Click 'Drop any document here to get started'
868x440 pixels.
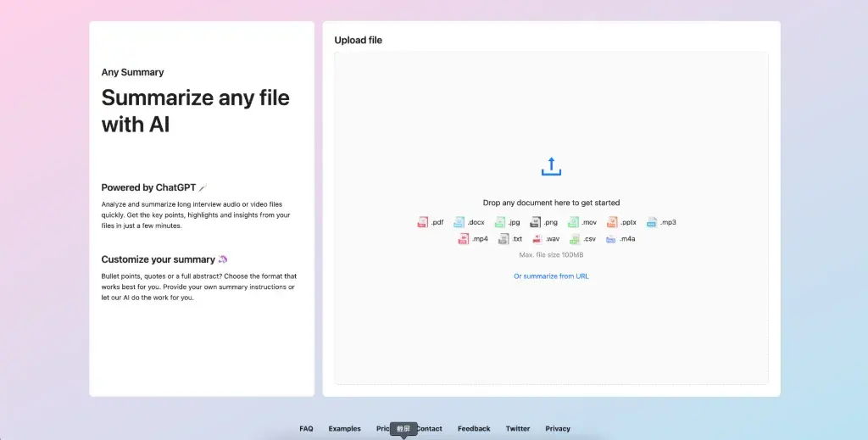click(551, 203)
